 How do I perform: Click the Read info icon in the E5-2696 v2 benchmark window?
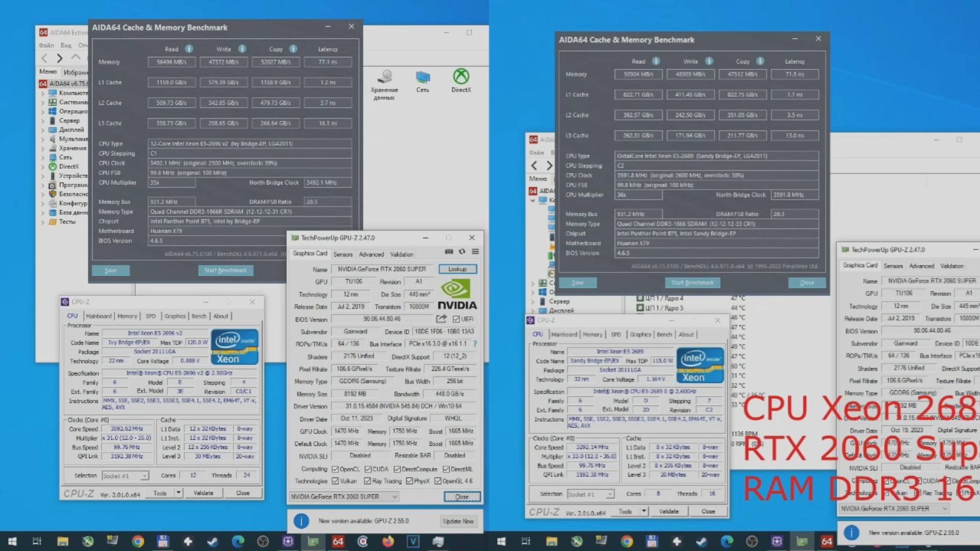click(189, 49)
